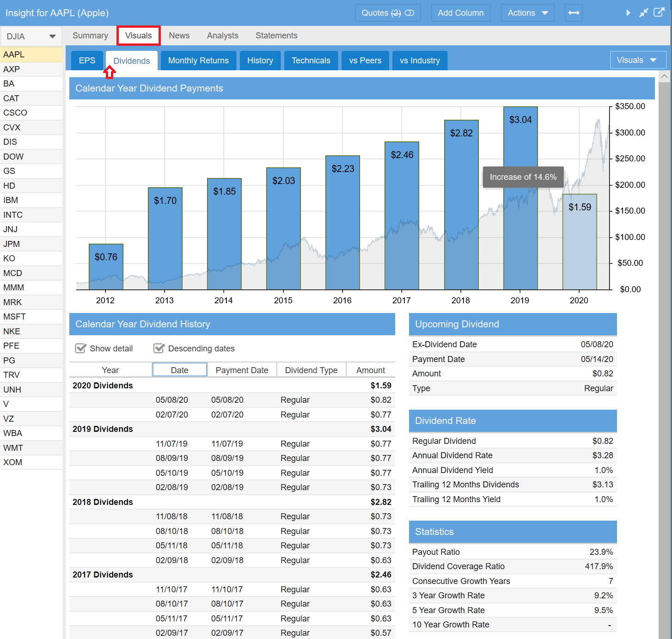Image resolution: width=672 pixels, height=639 pixels.
Task: Click the 2015 dividend bar $2.03
Action: [283, 228]
